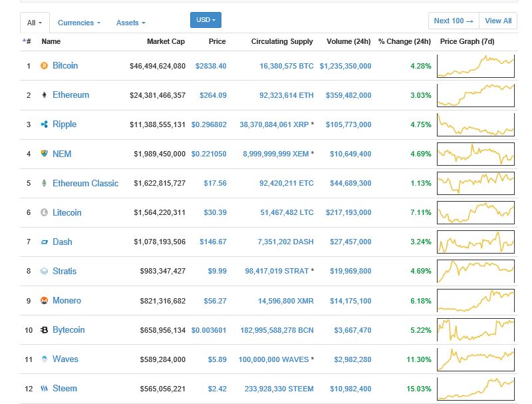Open the Ethereum Classic name link

tap(85, 183)
